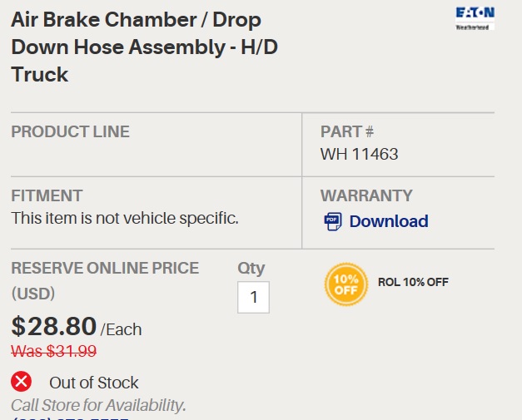This screenshot has height=420, width=522.
Task: Click the Out of Stock status text
Action: (x=94, y=383)
